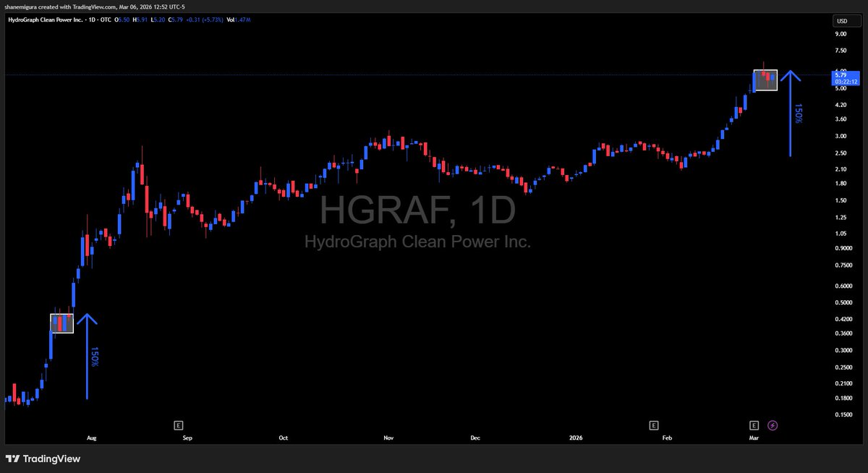
Task: Click the 0.3600 price axis label
Action: (843, 333)
